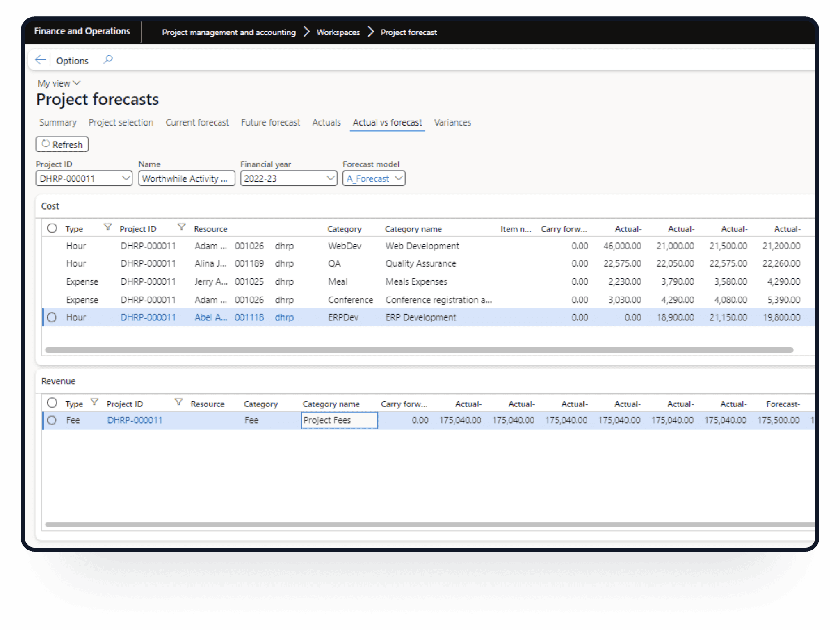Click the Refresh button
The width and height of the screenshot is (840, 630).
tap(62, 144)
